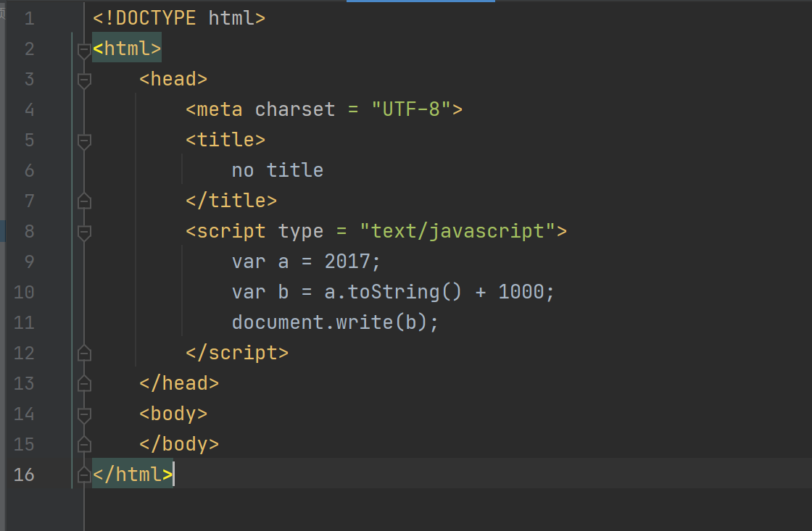The height and width of the screenshot is (531, 812).
Task: Collapse the head tag fold marker
Action: [84, 80]
